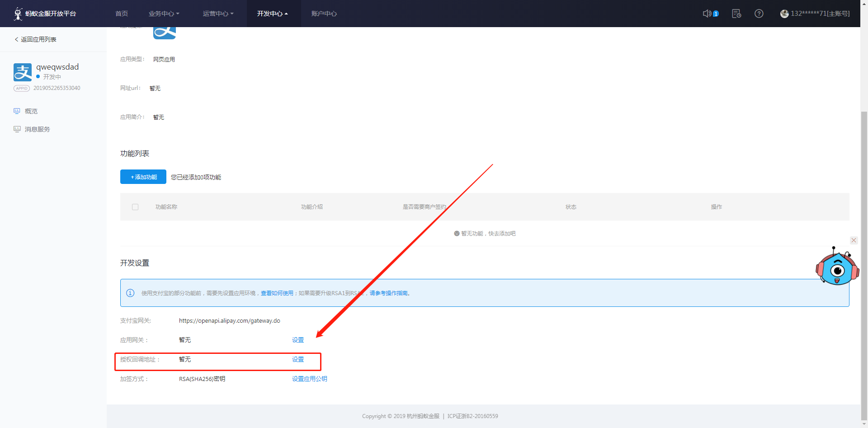Click the RSA(SHA256)密钥 value text

[x=202, y=379]
